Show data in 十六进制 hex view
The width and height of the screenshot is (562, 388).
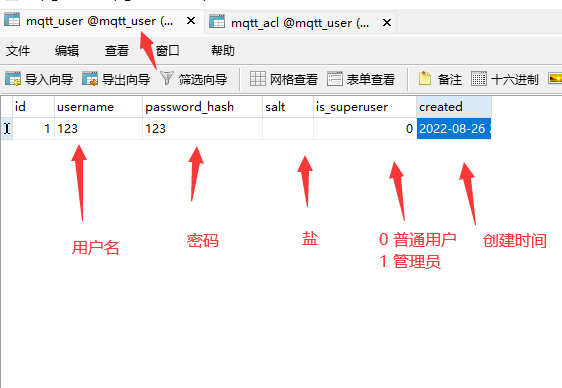coord(505,79)
